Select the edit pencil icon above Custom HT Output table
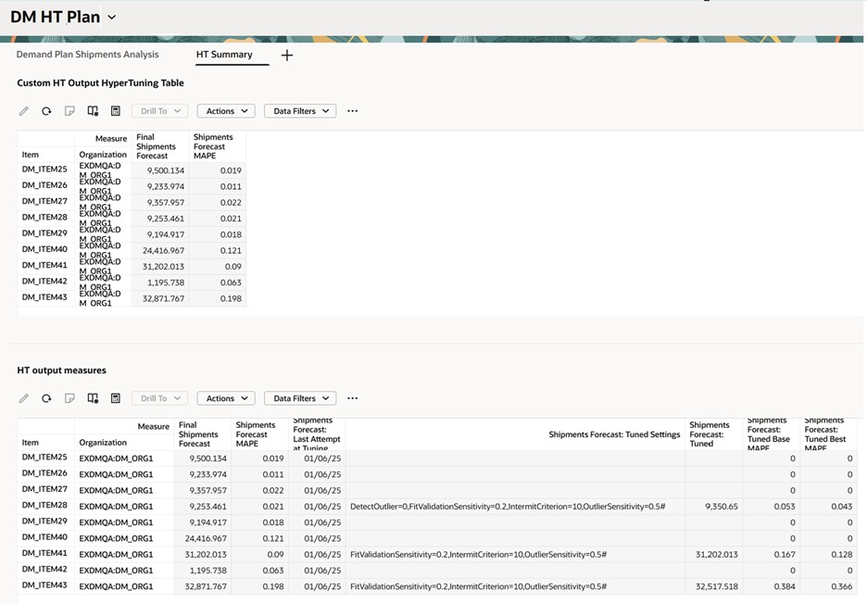Viewport: 867px width, 616px height. [x=24, y=110]
